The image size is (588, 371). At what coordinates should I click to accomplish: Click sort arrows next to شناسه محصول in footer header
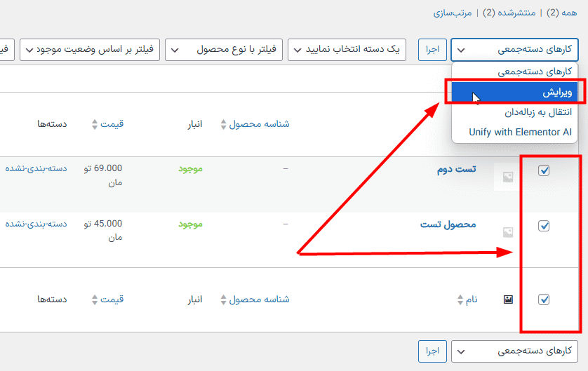pos(224,299)
